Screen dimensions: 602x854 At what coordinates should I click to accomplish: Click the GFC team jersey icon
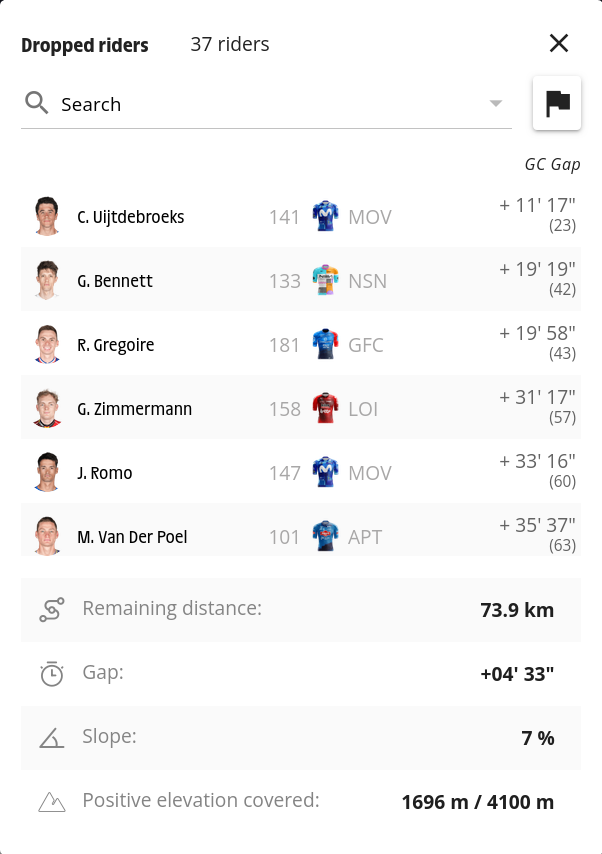(325, 345)
